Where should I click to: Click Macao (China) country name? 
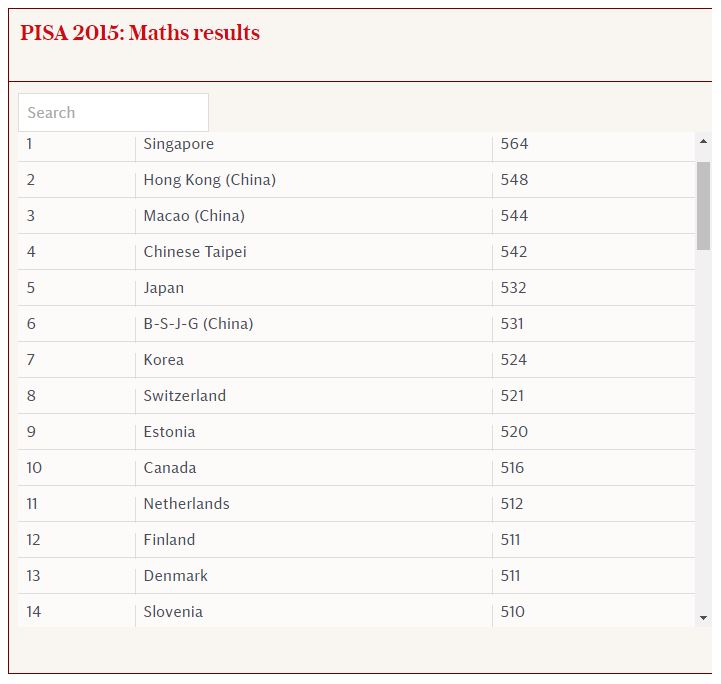194,216
